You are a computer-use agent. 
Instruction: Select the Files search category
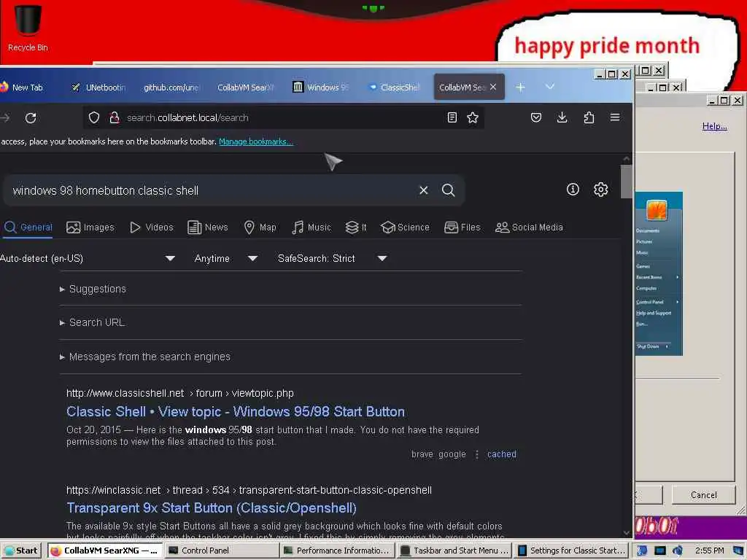[x=462, y=227]
